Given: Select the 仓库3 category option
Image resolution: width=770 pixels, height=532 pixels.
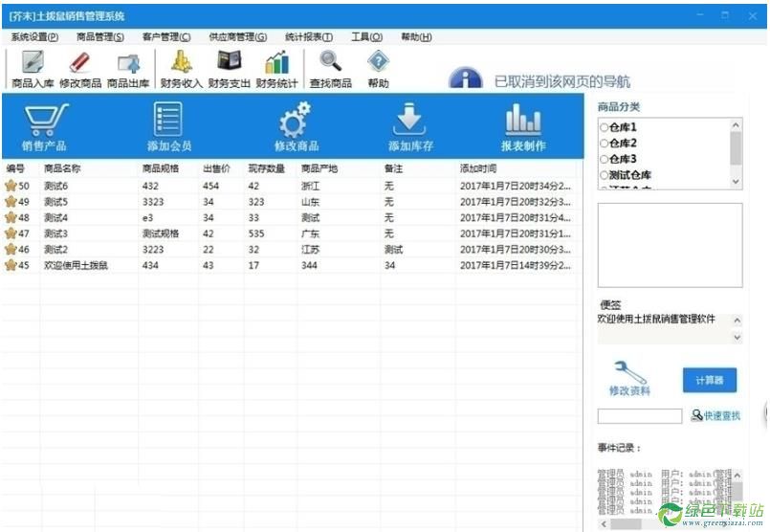Looking at the screenshot, I should coord(604,159).
